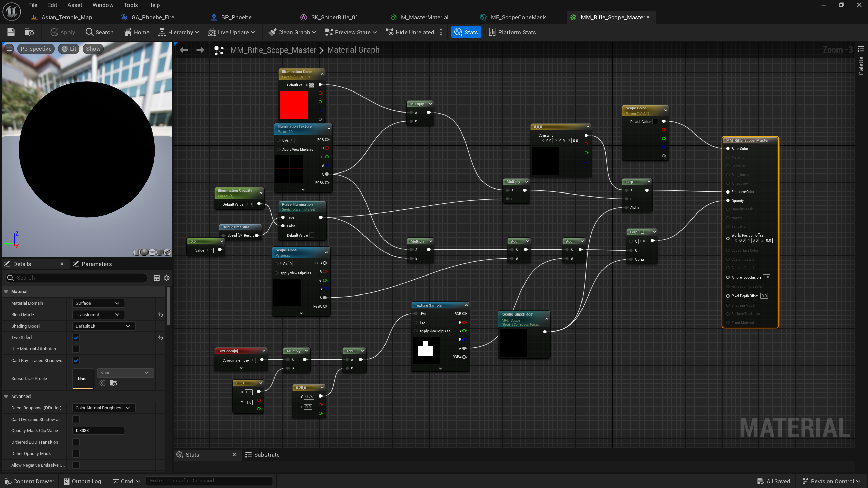Open Details panel settings gear
The image size is (868, 488).
167,278
